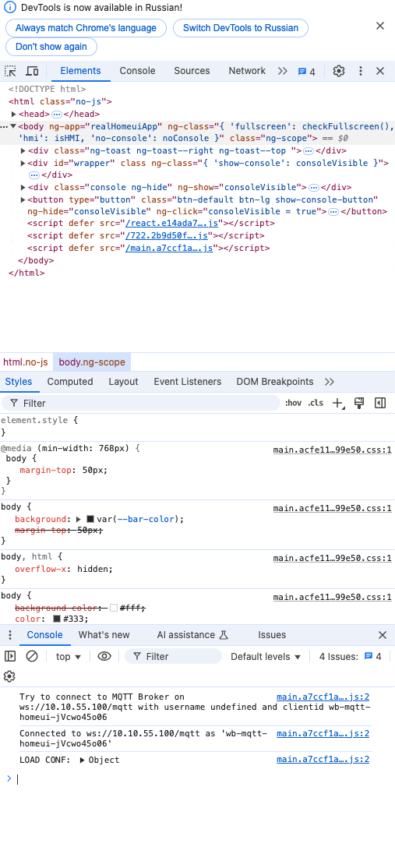Toggle rendering emulations paintbrush icon
This screenshot has height=868, width=395.
point(358,403)
